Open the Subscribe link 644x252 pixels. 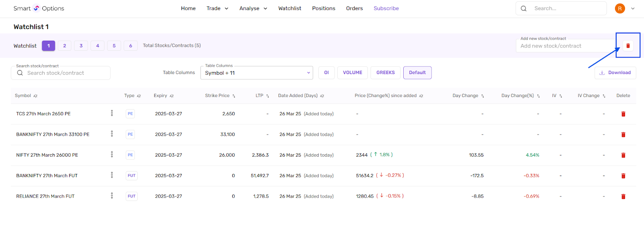pos(386,8)
